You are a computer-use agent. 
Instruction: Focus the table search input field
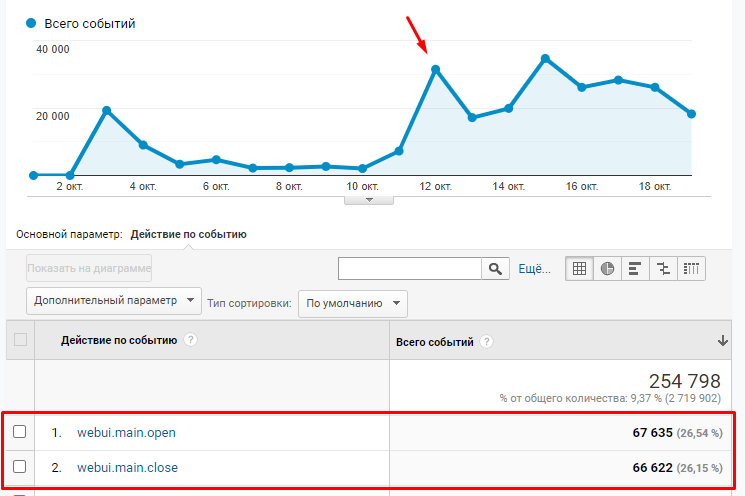point(410,269)
